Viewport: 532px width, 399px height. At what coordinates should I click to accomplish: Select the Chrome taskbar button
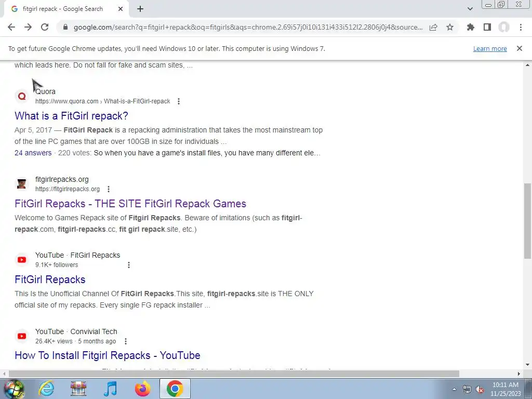pyautogui.click(x=175, y=389)
